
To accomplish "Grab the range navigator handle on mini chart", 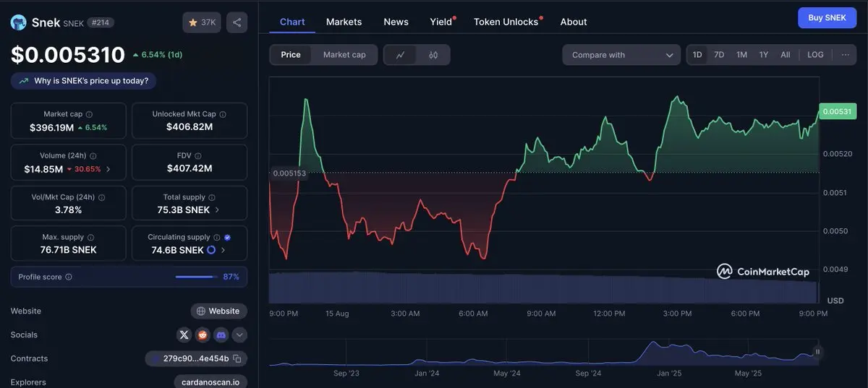I will coord(817,352).
